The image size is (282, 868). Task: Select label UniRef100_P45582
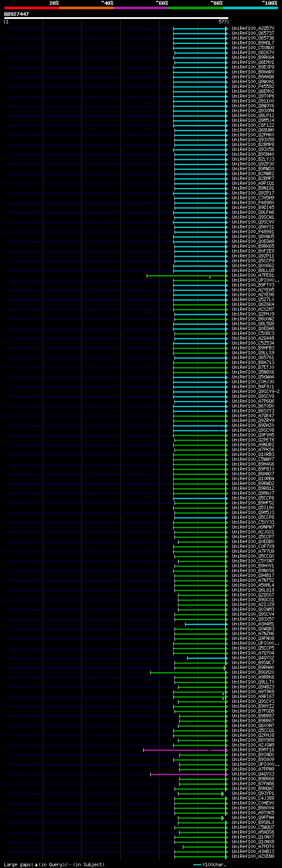coord(253,87)
